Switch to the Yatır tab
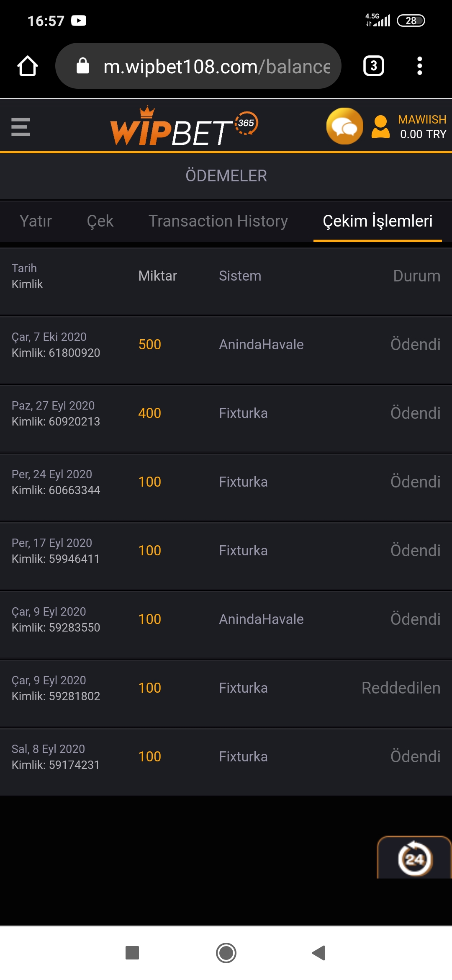This screenshot has width=452, height=980. pos(36,221)
